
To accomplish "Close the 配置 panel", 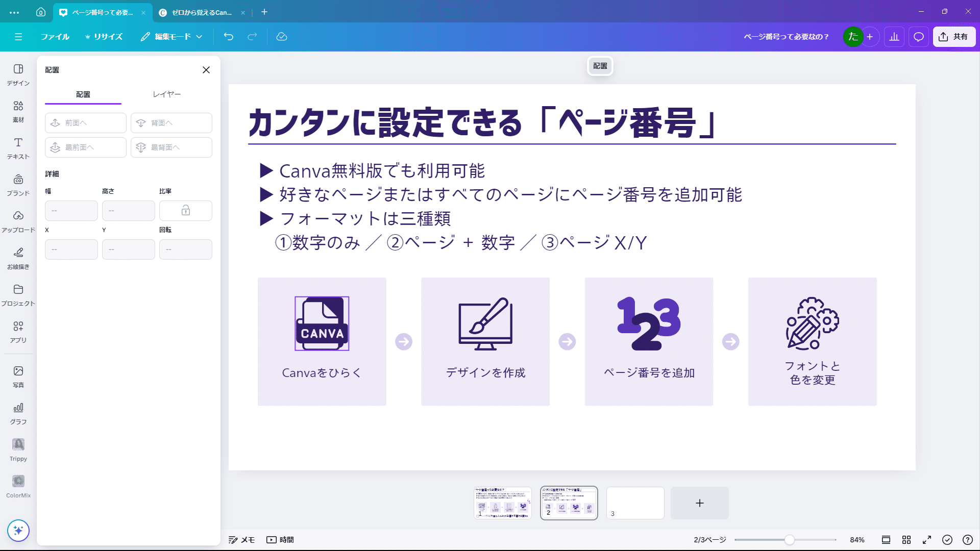I will (x=206, y=70).
